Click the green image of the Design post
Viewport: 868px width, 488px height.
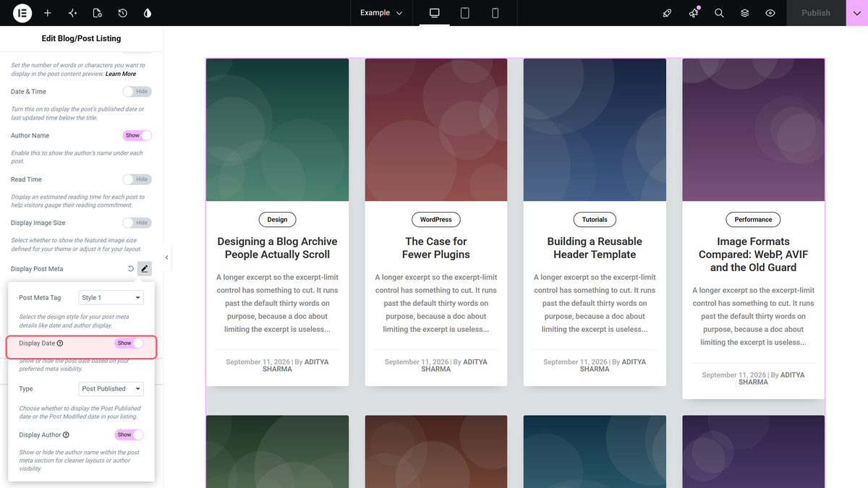[x=277, y=130]
